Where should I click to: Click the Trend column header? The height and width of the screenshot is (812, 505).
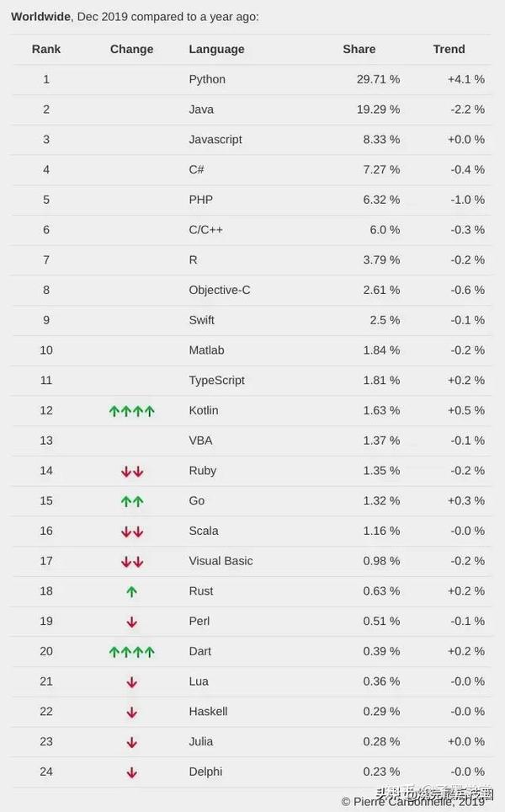pos(449,49)
